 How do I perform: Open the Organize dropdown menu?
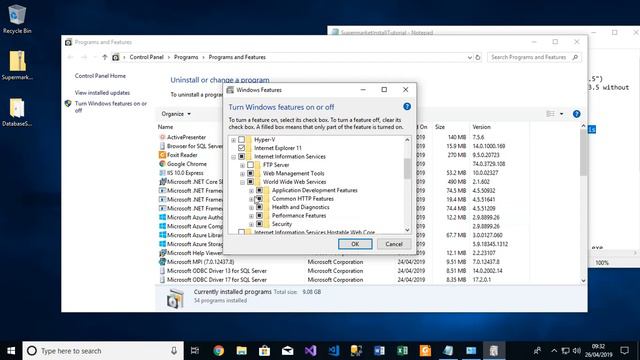(x=176, y=114)
